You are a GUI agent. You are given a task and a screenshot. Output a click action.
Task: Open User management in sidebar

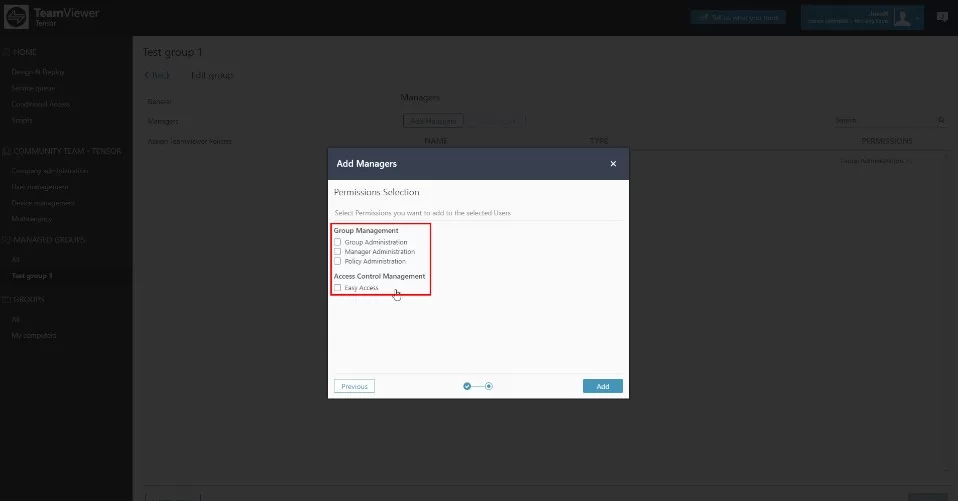[40, 187]
